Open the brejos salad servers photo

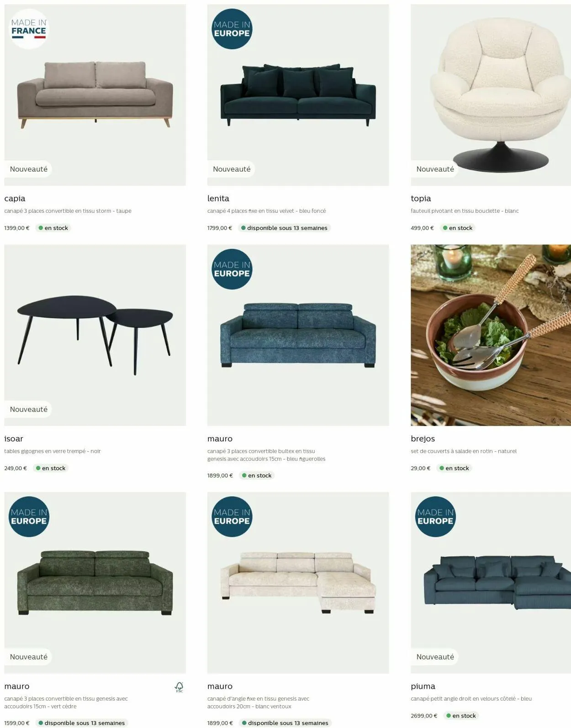pyautogui.click(x=491, y=335)
